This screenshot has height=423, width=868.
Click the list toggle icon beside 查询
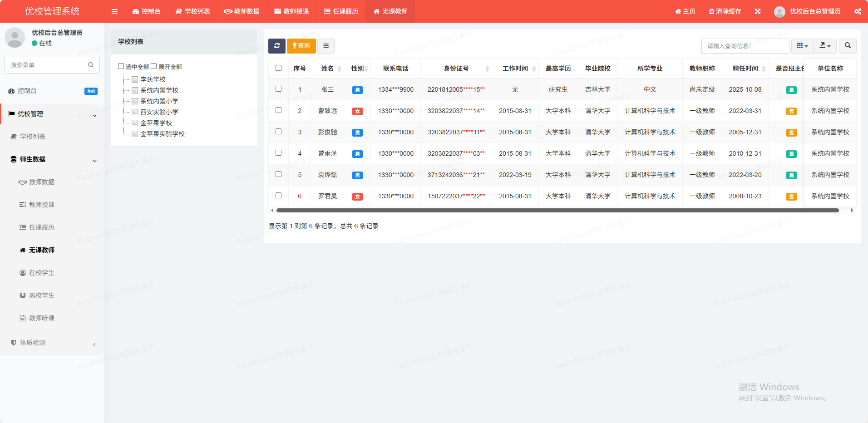click(326, 46)
